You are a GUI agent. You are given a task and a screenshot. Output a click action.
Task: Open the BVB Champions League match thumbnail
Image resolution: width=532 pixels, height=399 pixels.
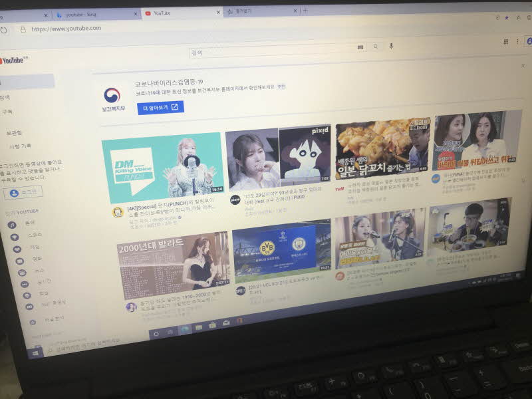pos(281,251)
